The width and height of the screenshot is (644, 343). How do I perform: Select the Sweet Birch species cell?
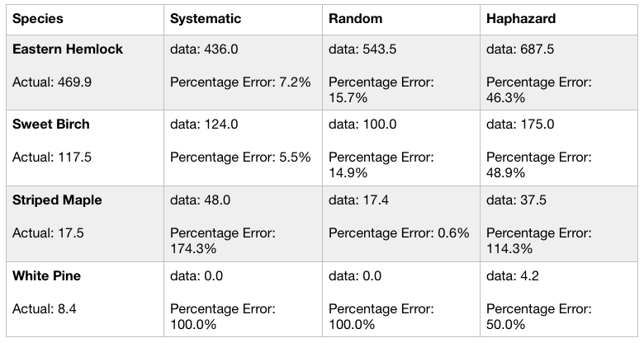tap(51, 125)
